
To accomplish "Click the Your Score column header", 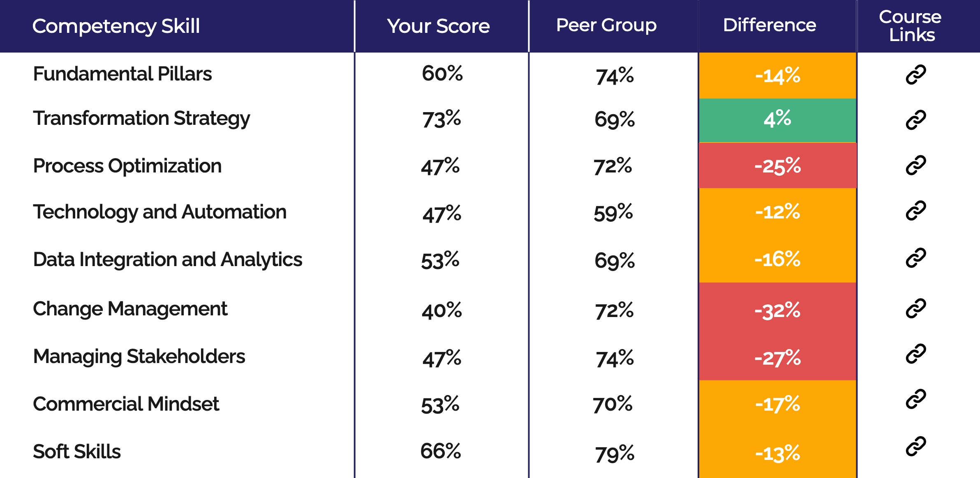I will click(438, 26).
